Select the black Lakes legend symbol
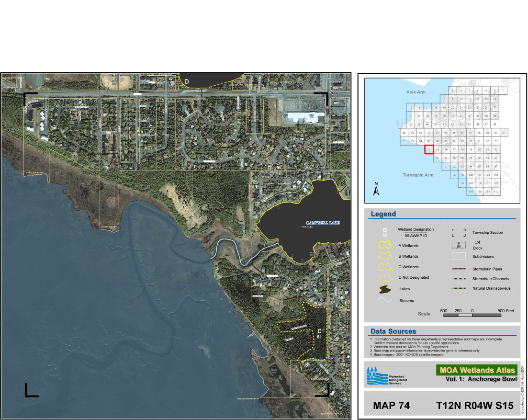528x420 pixels. (384, 289)
